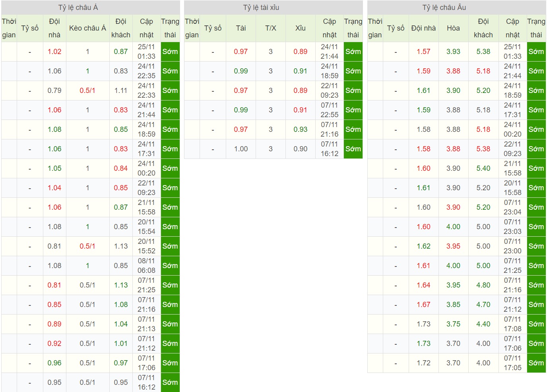
Task: Click the update time '20/11 15:52'
Action: click(146, 246)
